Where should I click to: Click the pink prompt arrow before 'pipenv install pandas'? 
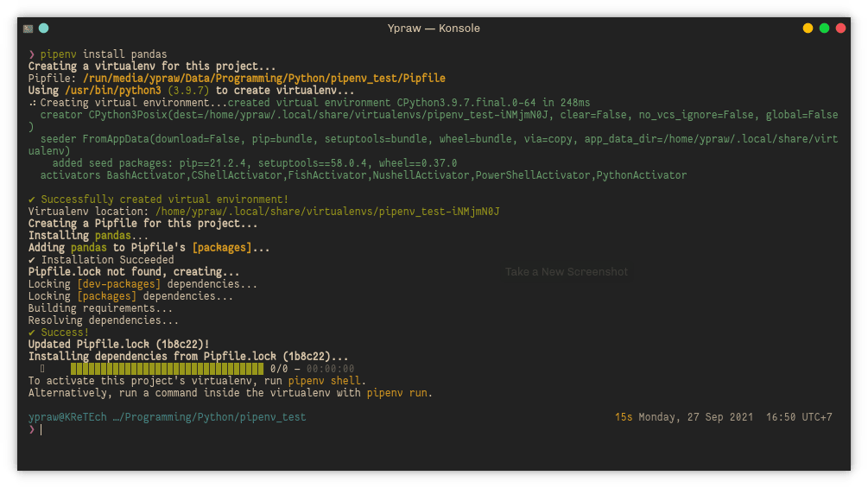(x=32, y=54)
